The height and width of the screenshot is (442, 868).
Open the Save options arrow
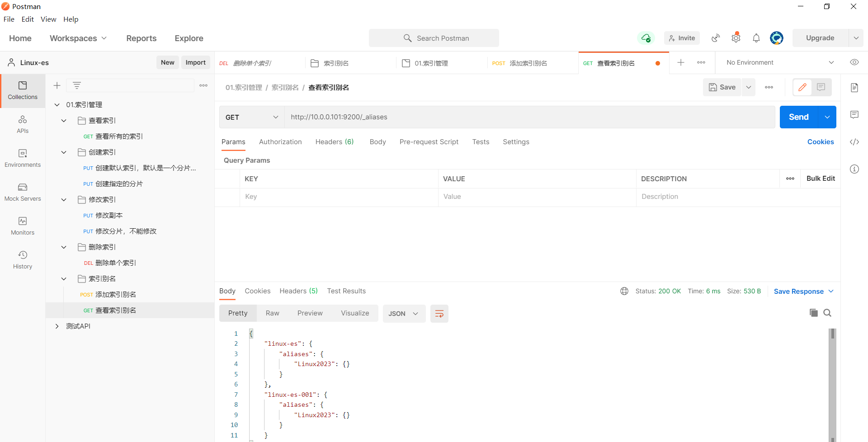(749, 87)
